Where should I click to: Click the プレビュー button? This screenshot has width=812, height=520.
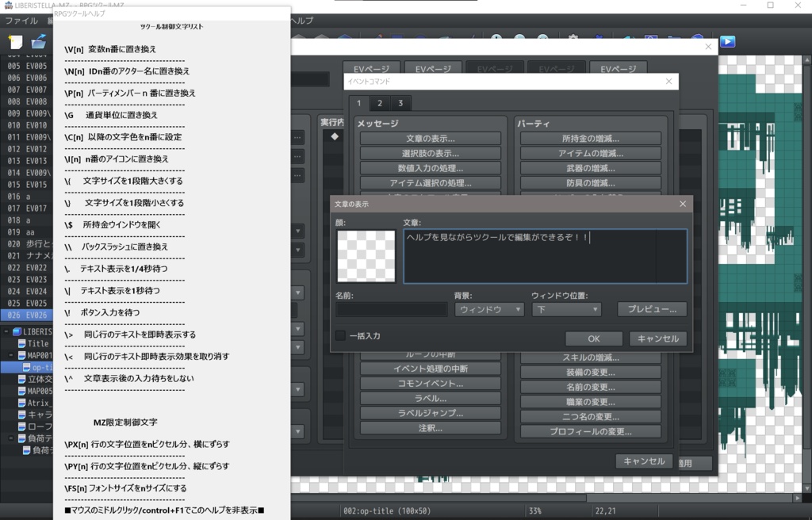(652, 309)
